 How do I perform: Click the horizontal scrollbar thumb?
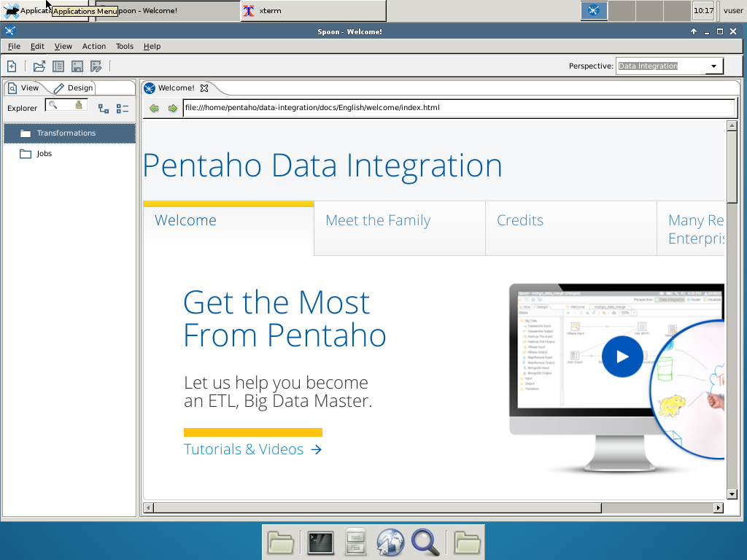[x=377, y=508]
